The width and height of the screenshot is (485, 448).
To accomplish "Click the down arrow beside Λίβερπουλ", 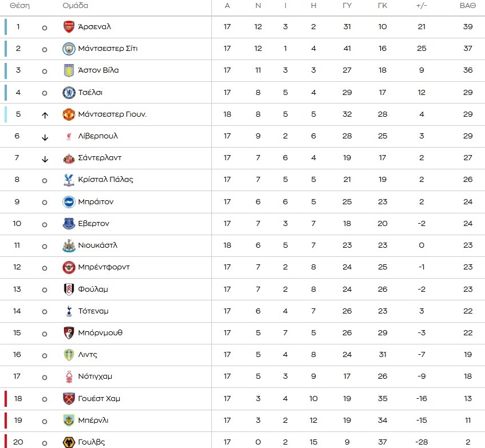I will click(x=45, y=137).
